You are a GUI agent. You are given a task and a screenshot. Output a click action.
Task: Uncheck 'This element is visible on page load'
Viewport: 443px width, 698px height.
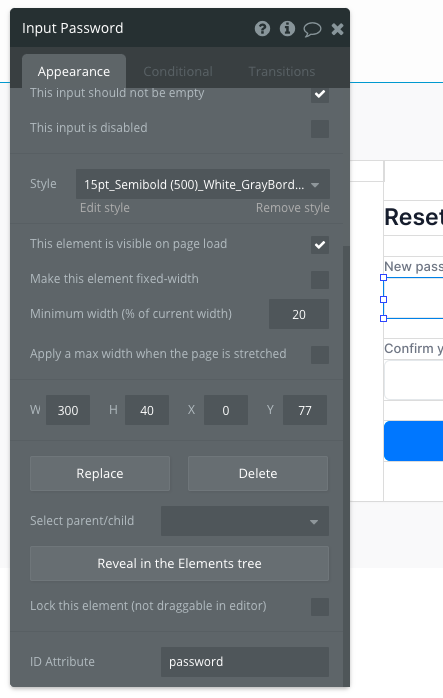(x=320, y=244)
